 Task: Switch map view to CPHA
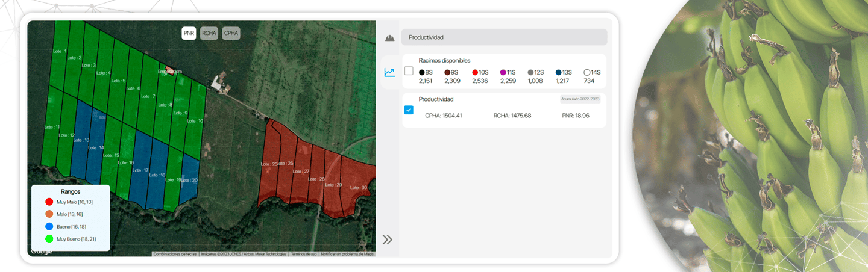[x=231, y=34]
